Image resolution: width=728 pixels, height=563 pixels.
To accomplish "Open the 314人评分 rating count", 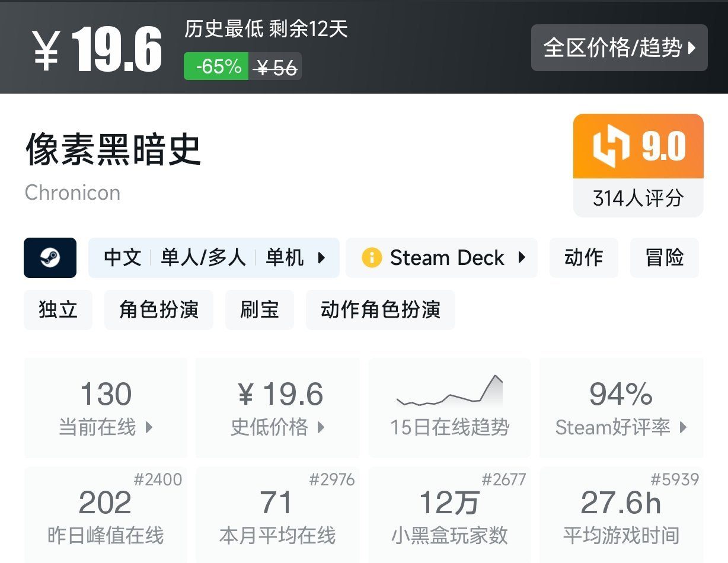I will [638, 198].
